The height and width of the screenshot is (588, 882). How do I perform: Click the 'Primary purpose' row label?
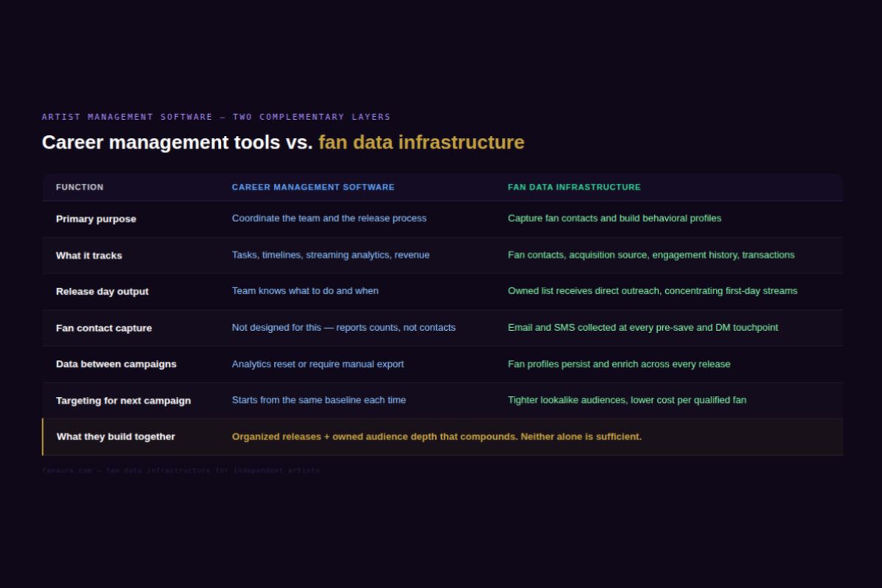pyautogui.click(x=96, y=219)
